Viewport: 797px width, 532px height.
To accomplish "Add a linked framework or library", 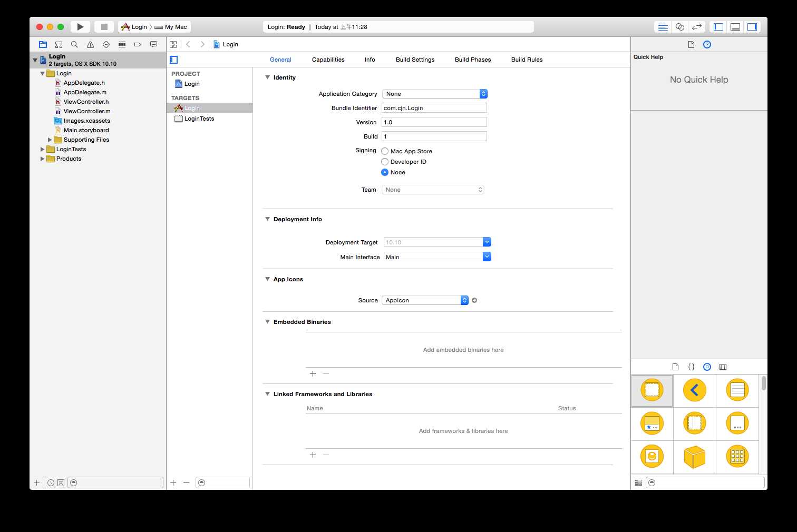I will (313, 455).
